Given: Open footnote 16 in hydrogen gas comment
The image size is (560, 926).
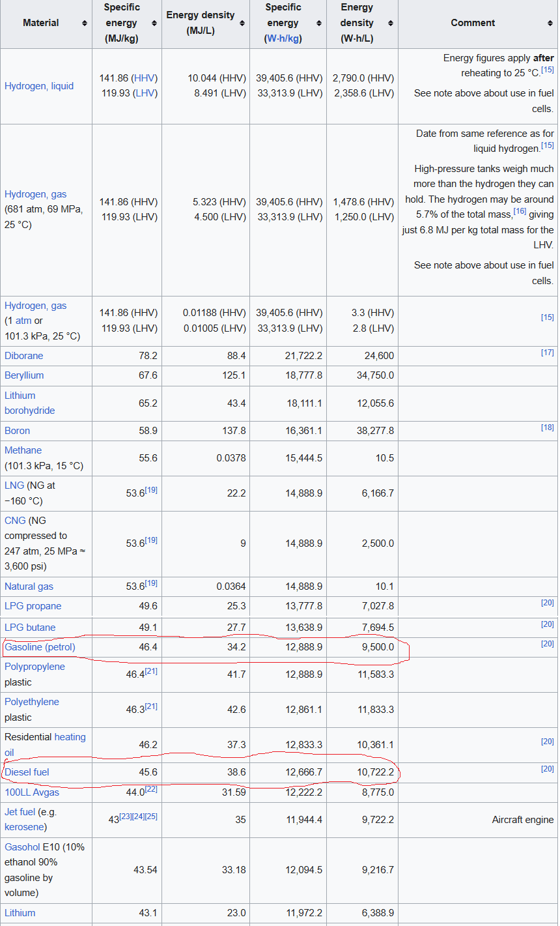Looking at the screenshot, I should 519,211.
